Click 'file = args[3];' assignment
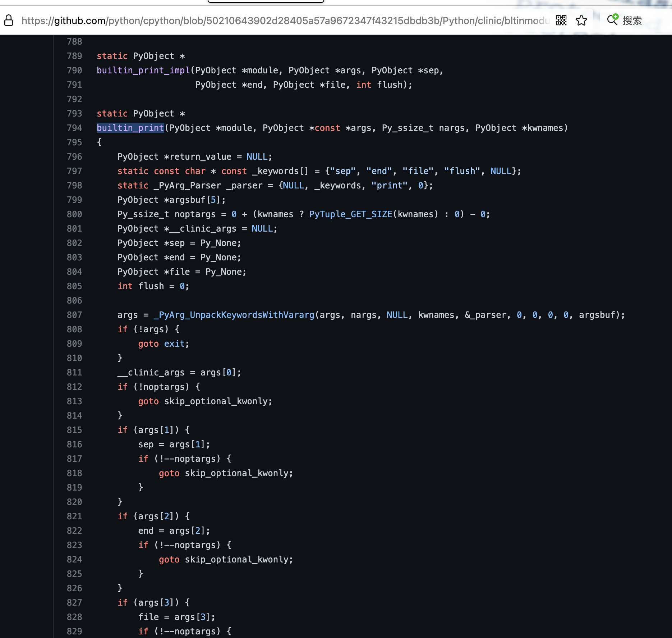This screenshot has width=672, height=638. 177,617
